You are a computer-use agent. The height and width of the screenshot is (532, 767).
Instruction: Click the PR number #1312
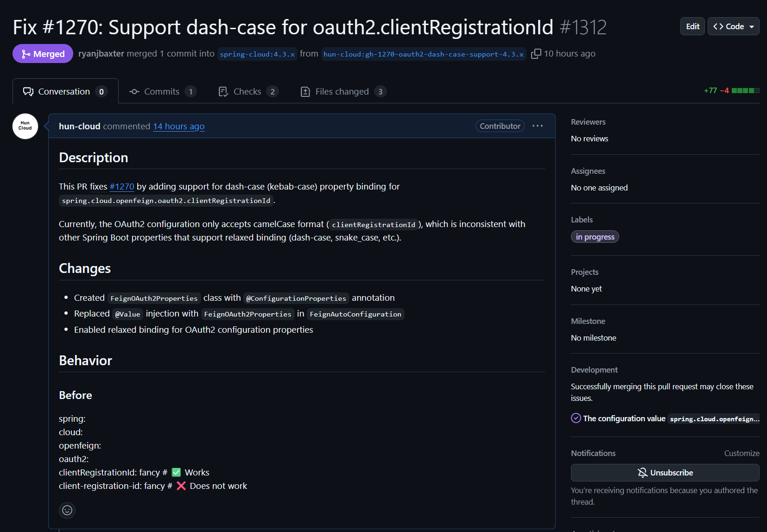(x=583, y=27)
